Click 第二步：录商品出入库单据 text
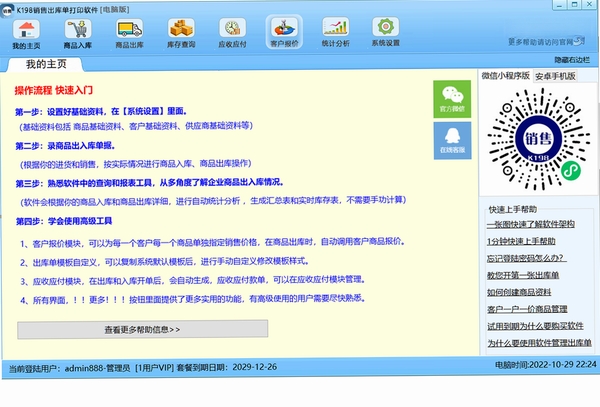600x407 pixels. (x=65, y=146)
